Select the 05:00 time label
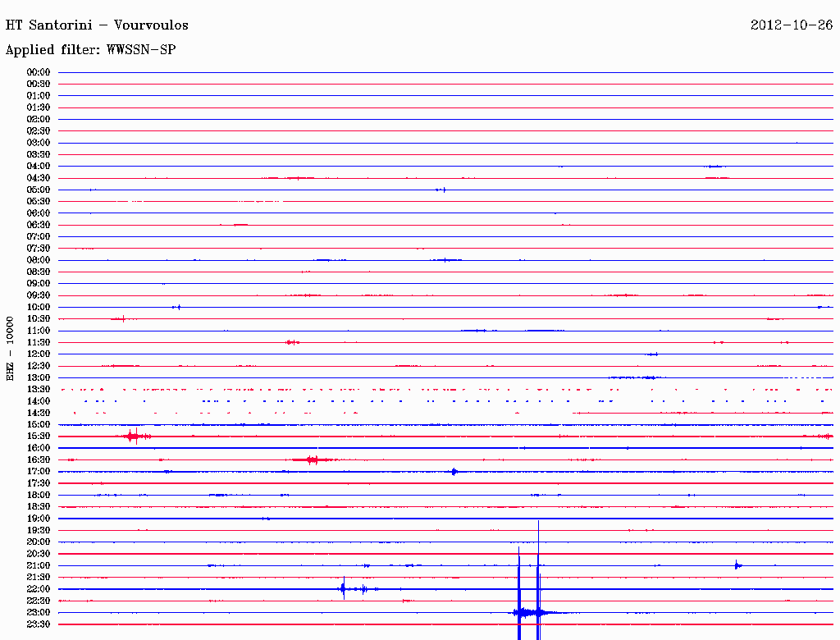 [39, 190]
